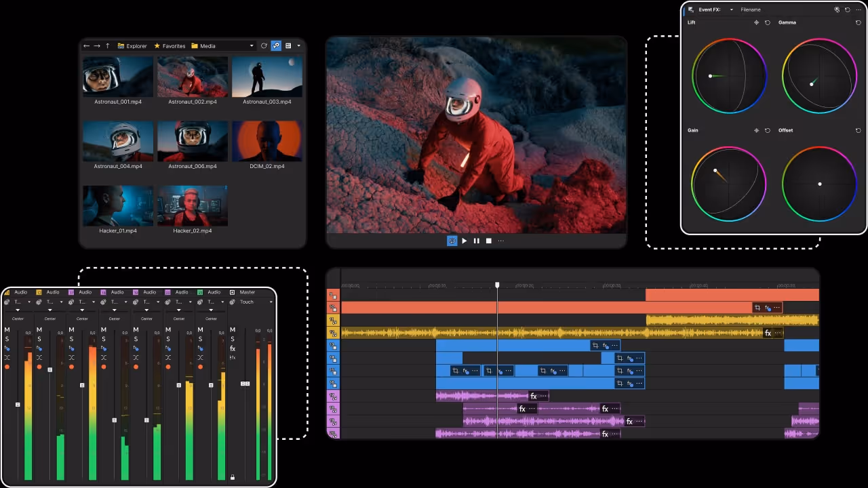Click the pick-color icon next to Lift
Screen dimensions: 868x488
click(757, 22)
